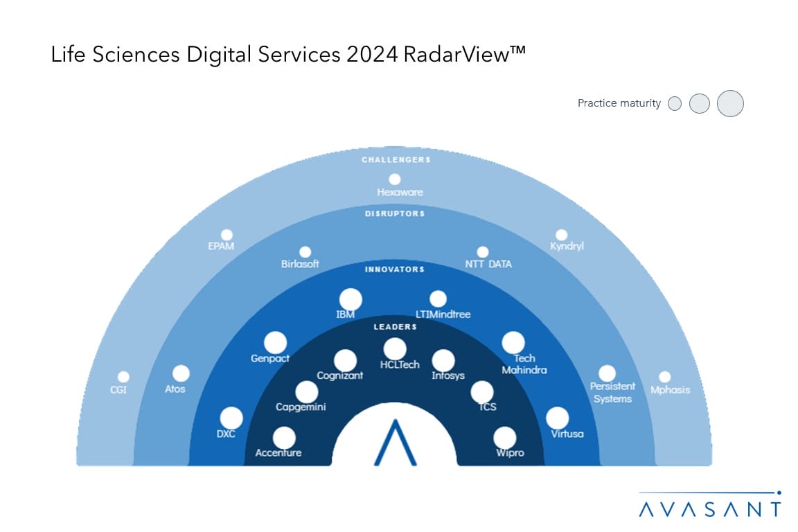The width and height of the screenshot is (798, 532).
Task: Select the Genpact circle marker
Action: [x=275, y=342]
